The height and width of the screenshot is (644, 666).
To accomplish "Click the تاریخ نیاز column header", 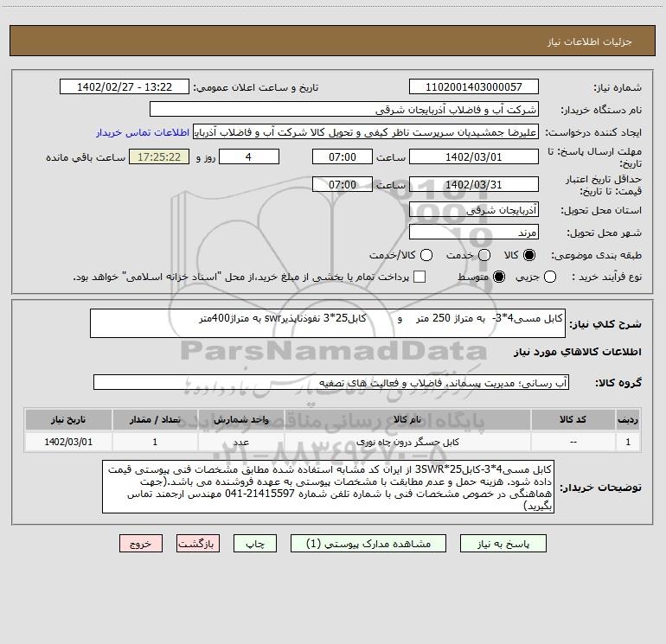I will 68,419.
